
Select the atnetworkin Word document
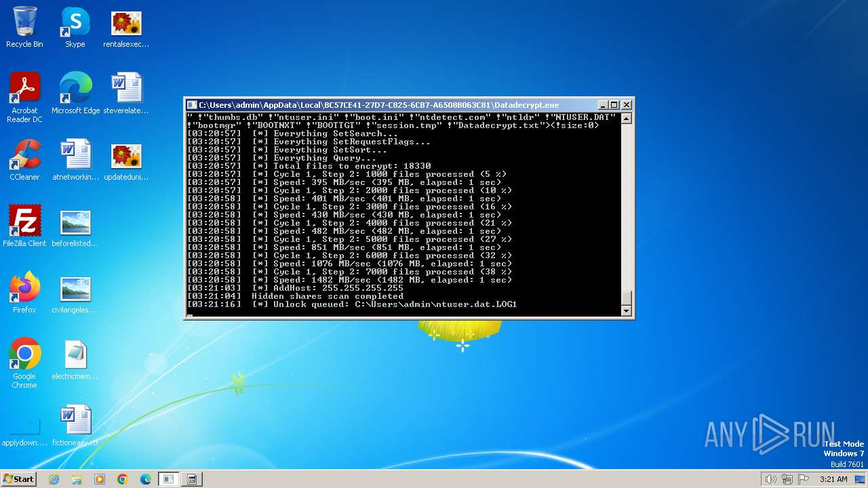coord(75,160)
